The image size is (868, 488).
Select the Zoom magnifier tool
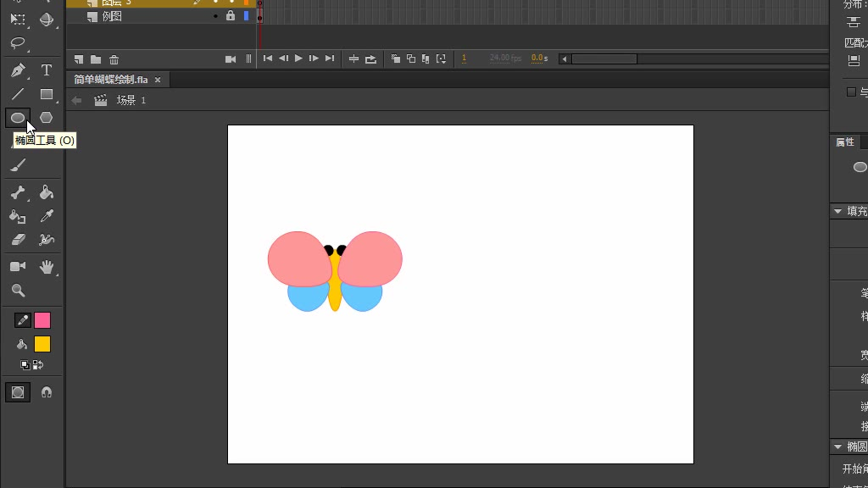coord(18,291)
